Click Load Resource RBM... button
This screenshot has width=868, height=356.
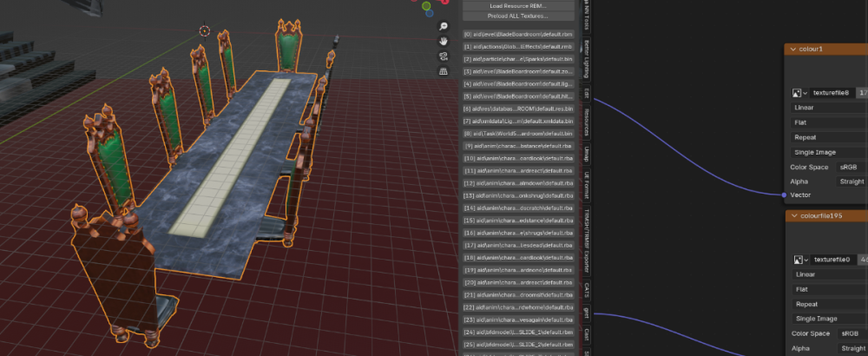coord(518,6)
